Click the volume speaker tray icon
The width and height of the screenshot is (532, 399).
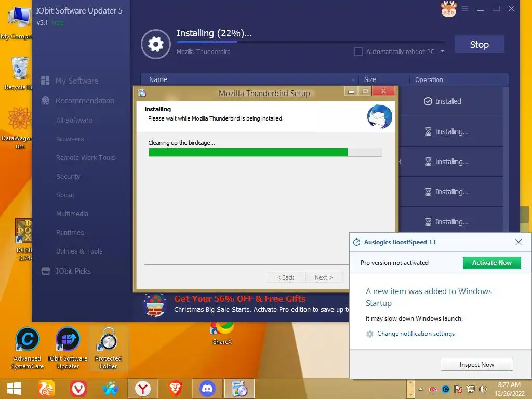pyautogui.click(x=483, y=389)
